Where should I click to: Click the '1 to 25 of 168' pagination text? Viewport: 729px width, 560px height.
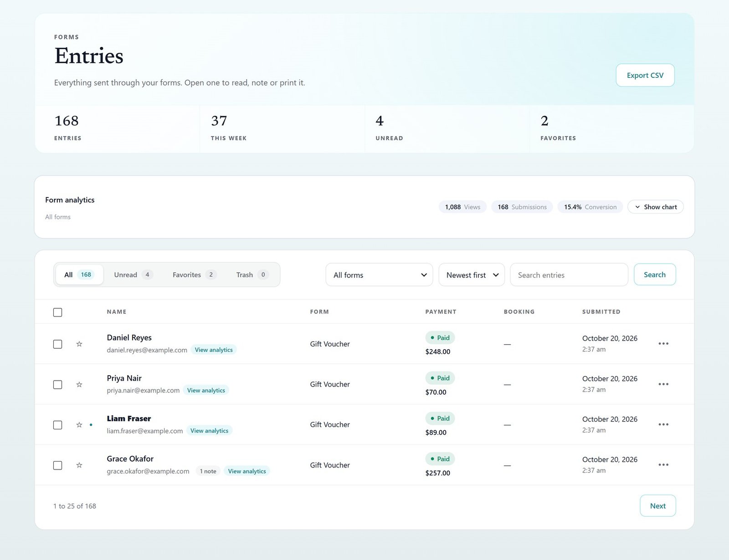pos(75,506)
